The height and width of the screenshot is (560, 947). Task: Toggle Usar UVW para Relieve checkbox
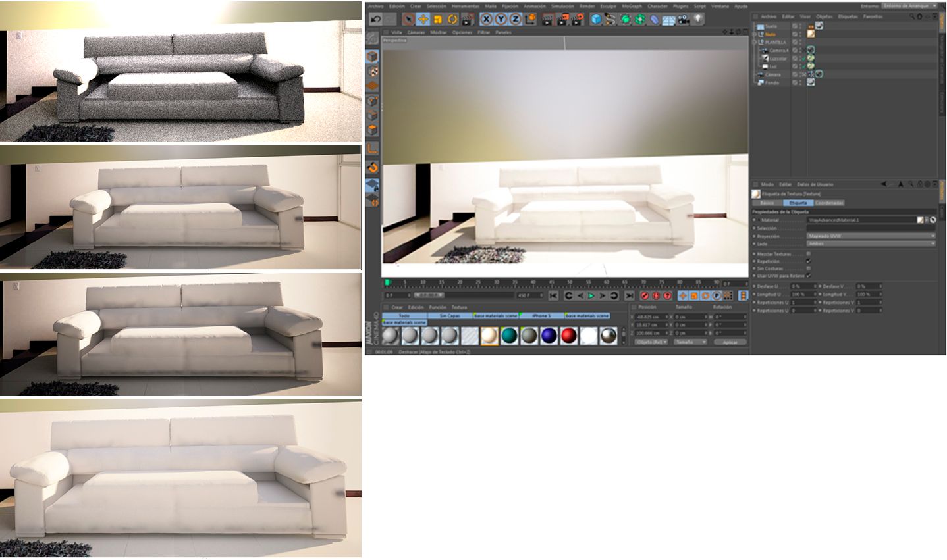[809, 276]
